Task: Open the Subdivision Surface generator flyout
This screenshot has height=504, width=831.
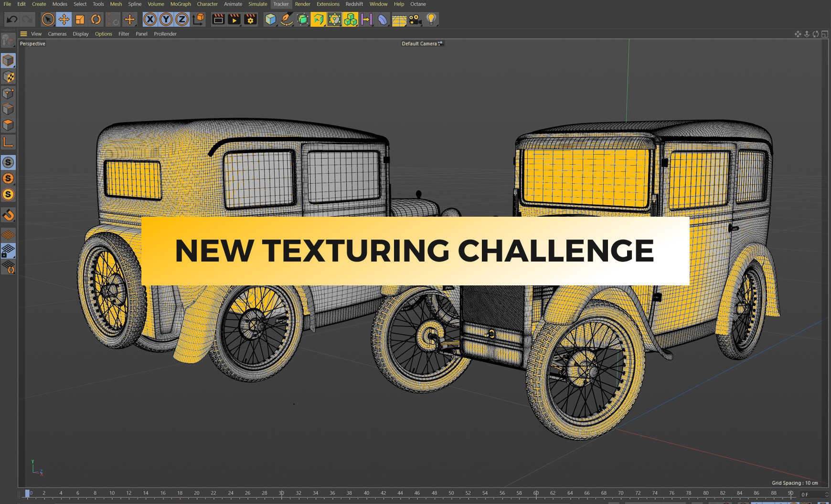Action: [303, 20]
